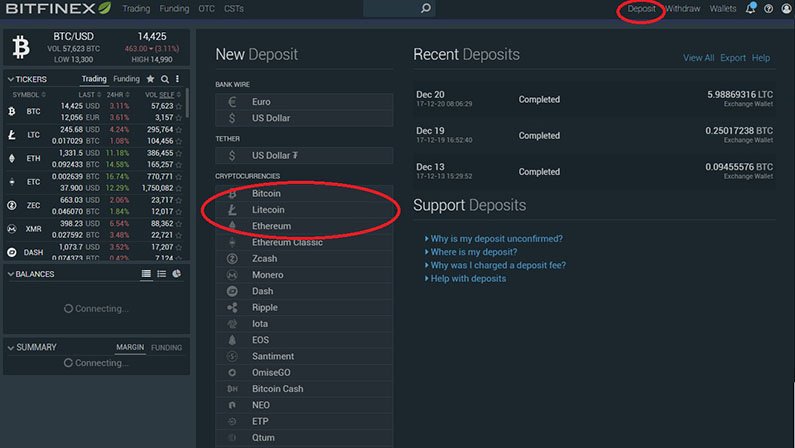
Task: Click the LTC ticker row icon
Action: coord(12,135)
